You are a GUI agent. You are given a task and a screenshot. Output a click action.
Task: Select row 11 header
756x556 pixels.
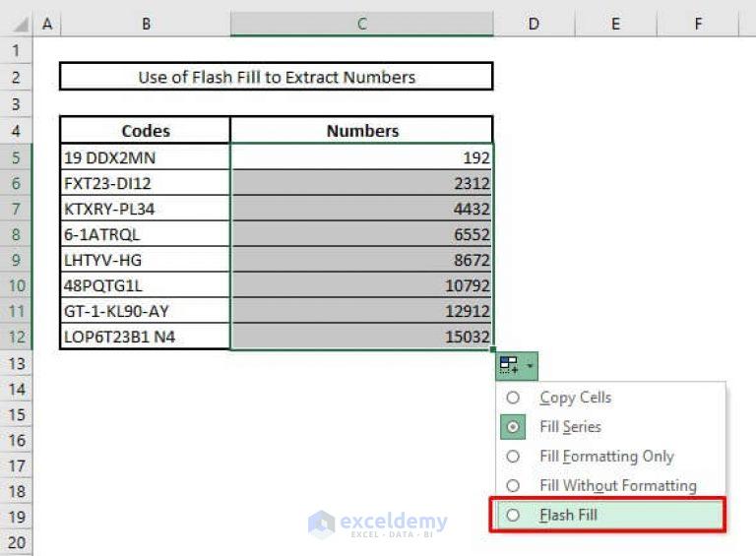click(x=16, y=311)
